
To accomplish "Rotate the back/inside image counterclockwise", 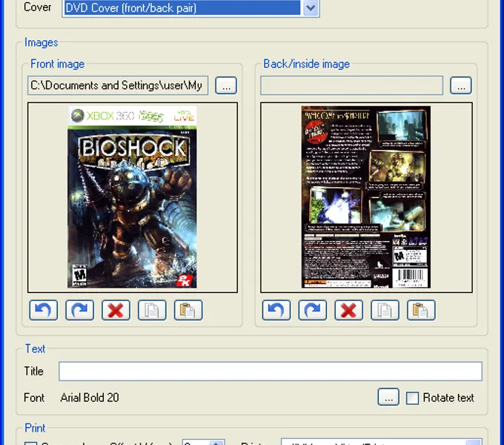I will pos(276,310).
